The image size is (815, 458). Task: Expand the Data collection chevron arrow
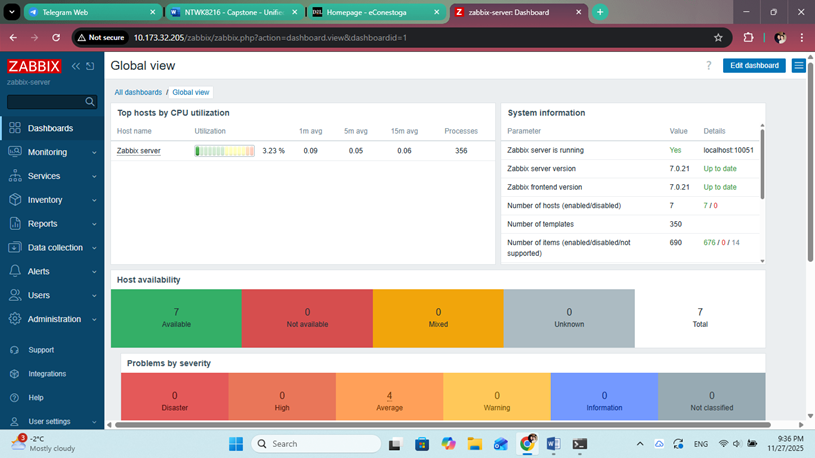click(94, 248)
